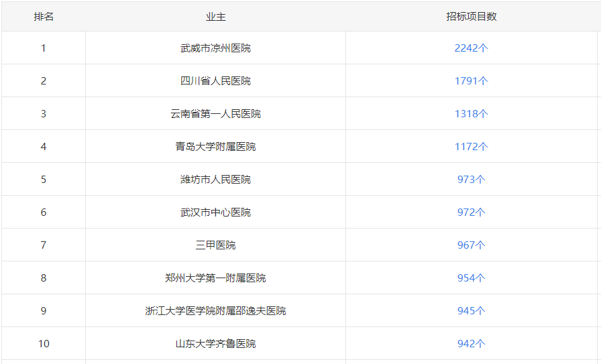Open the 1791个 tender projects link
The width and height of the screenshot is (601, 364).
[471, 81]
